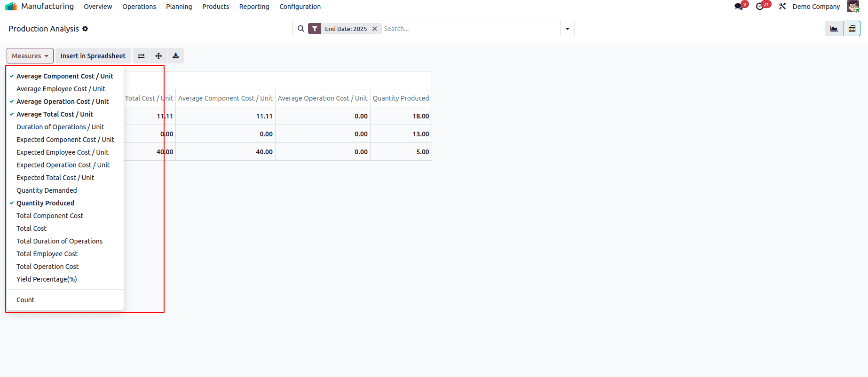This screenshot has height=377, width=868.
Task: Click the filter funnel icon
Action: (x=315, y=29)
